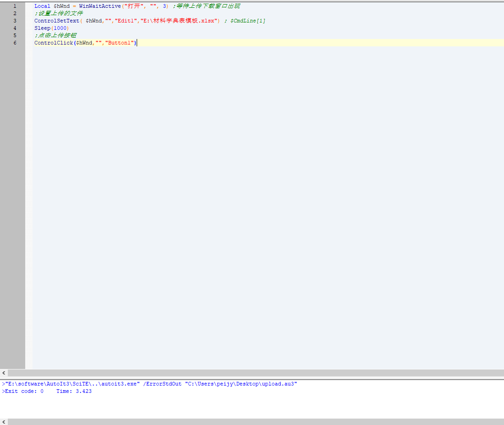Click the "Button1" string on line 6

click(x=119, y=43)
